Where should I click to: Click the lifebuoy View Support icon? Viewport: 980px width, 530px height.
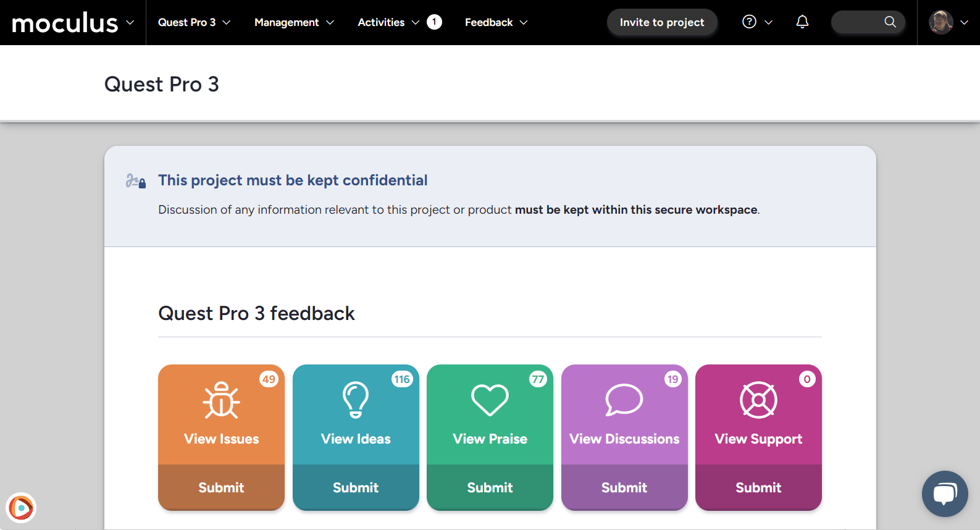[x=758, y=400]
